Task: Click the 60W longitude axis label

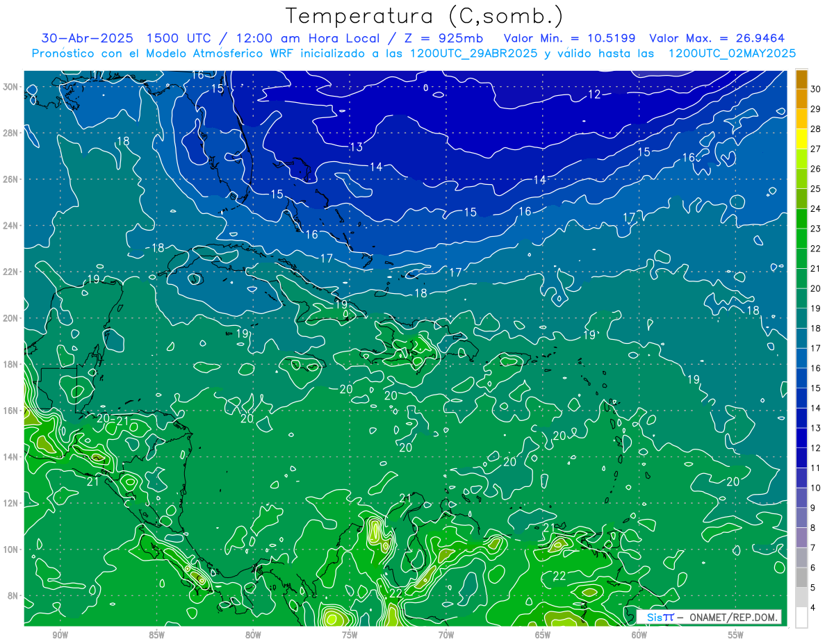Action: pyautogui.click(x=639, y=635)
